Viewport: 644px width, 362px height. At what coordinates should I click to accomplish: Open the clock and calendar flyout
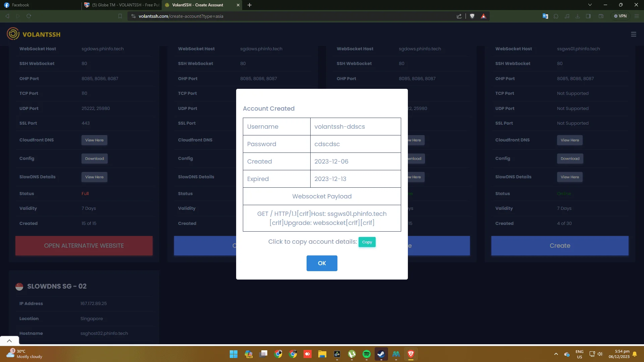tap(619, 354)
